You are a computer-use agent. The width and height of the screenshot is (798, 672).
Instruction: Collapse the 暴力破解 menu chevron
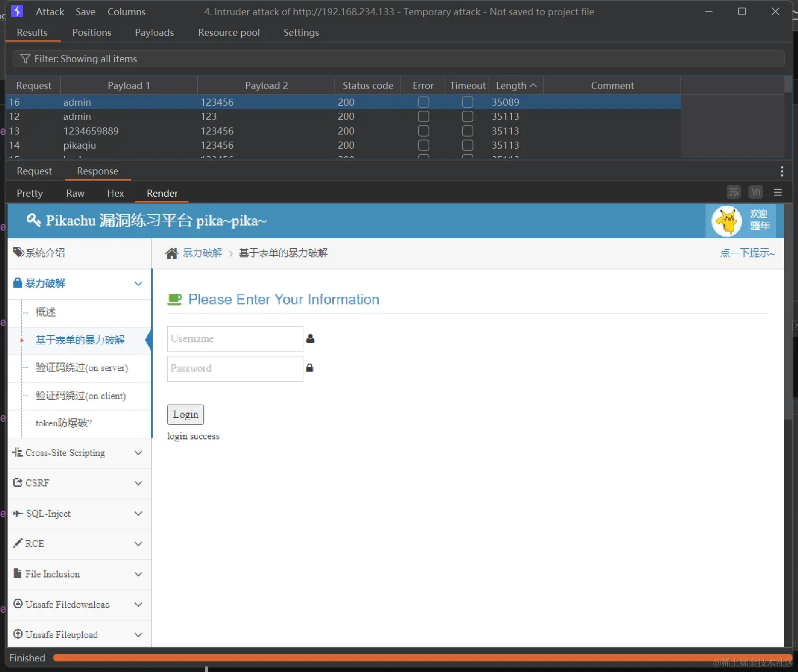pos(138,284)
